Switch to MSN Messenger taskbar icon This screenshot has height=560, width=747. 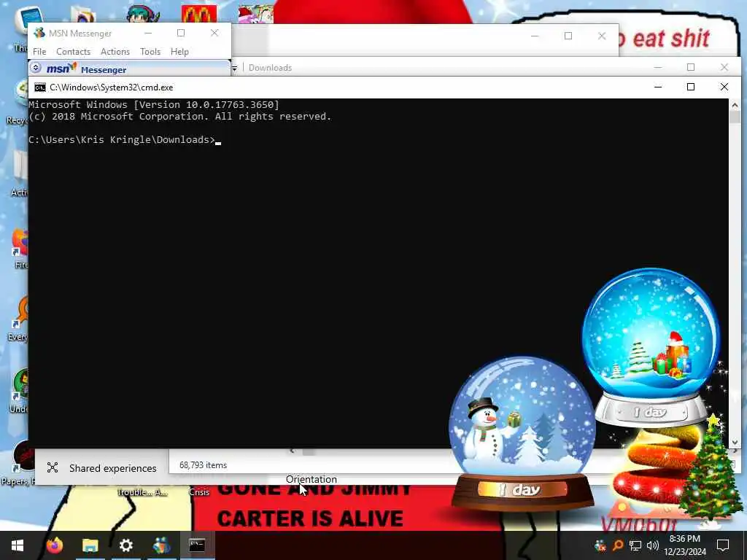pyautogui.click(x=161, y=545)
